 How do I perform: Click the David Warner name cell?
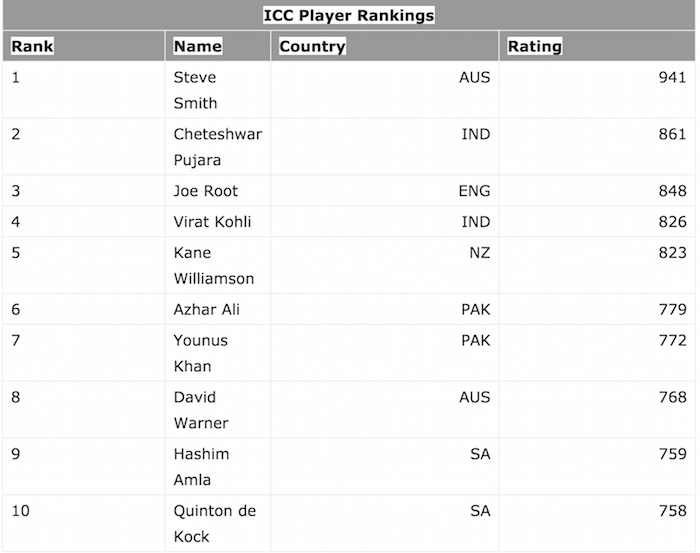(x=200, y=410)
